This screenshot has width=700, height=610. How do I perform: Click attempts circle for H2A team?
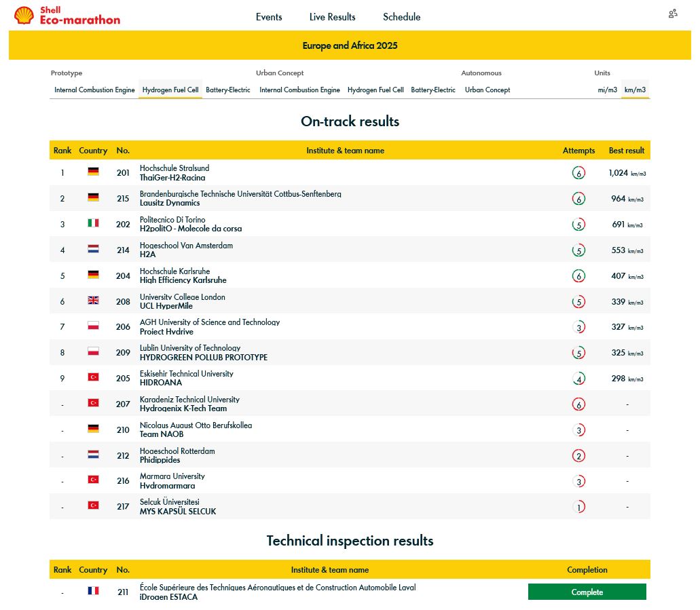click(578, 250)
